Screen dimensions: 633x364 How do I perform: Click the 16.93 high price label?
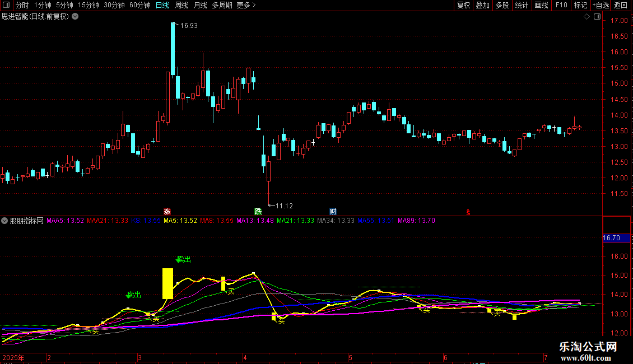(x=189, y=25)
